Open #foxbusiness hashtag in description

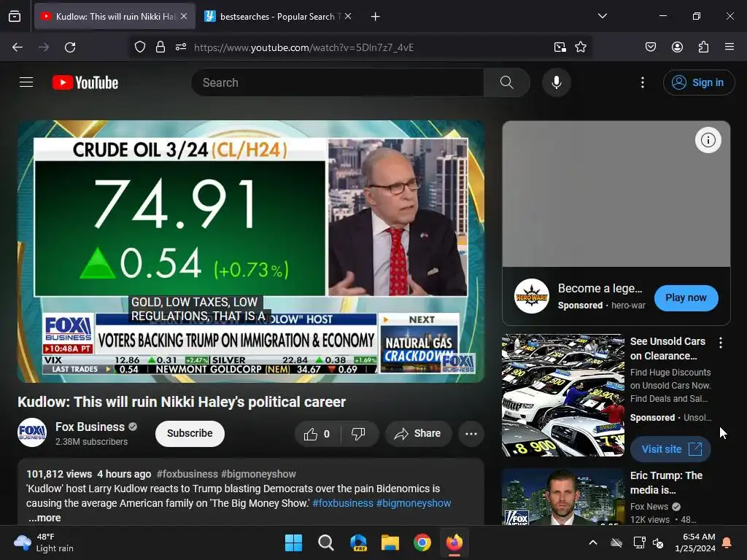pos(343,503)
